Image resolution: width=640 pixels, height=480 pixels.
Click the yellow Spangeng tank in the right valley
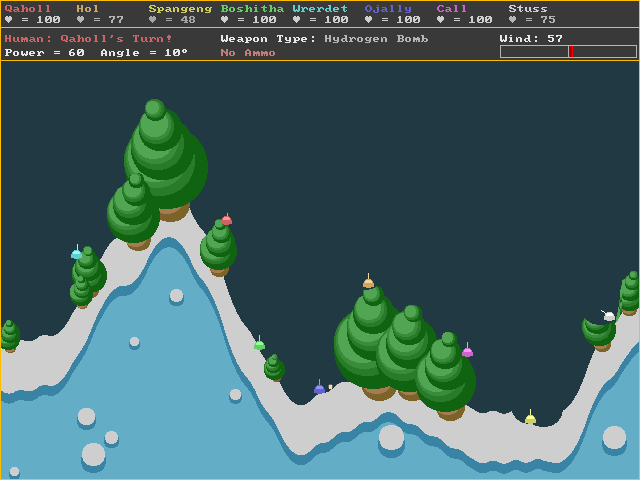point(530,417)
